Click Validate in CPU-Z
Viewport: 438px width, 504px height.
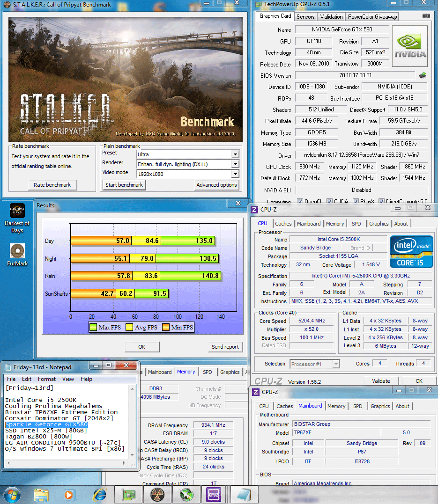381,381
